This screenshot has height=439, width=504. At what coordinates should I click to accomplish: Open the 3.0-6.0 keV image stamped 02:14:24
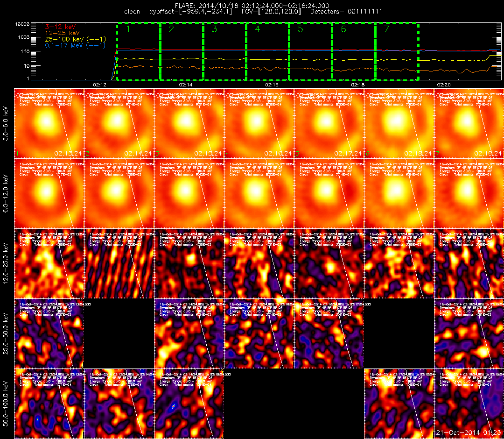click(x=119, y=123)
